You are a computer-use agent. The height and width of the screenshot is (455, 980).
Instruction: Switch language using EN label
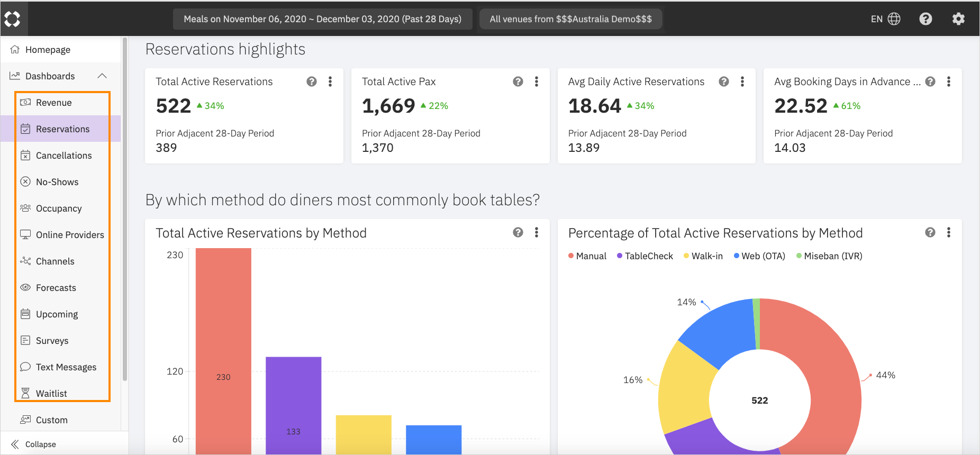(x=877, y=19)
